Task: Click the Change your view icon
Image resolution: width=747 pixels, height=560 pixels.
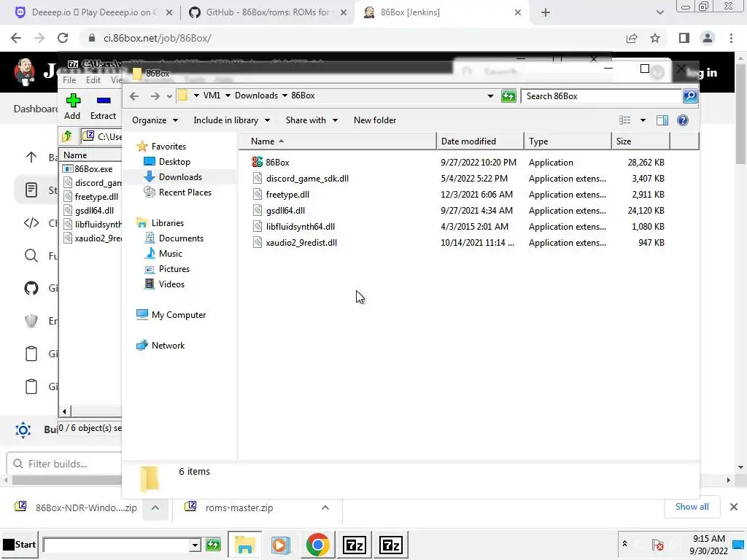Action: point(624,120)
